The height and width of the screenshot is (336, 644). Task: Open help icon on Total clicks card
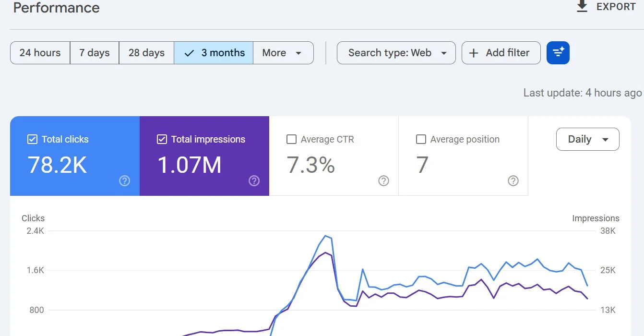pyautogui.click(x=125, y=180)
